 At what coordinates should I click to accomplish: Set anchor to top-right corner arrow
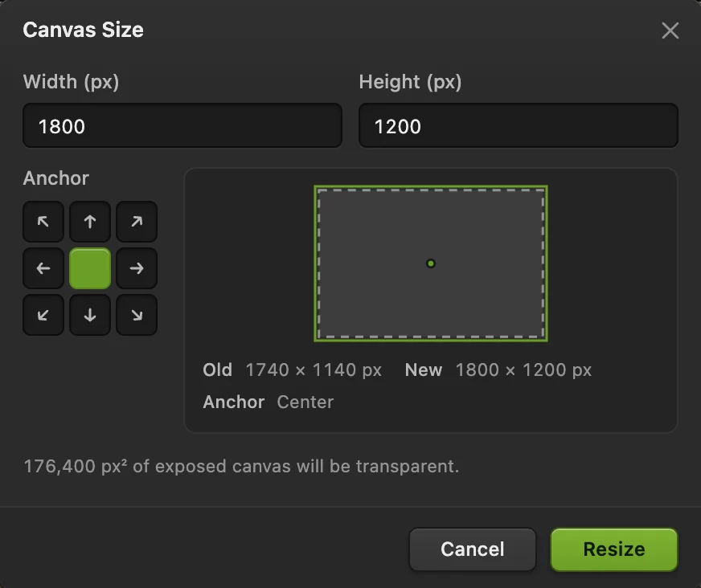point(137,222)
